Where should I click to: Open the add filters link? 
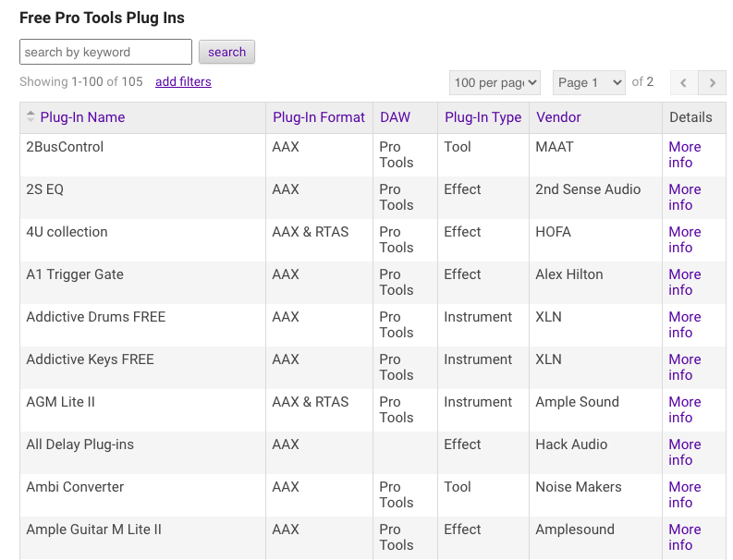[x=183, y=82]
